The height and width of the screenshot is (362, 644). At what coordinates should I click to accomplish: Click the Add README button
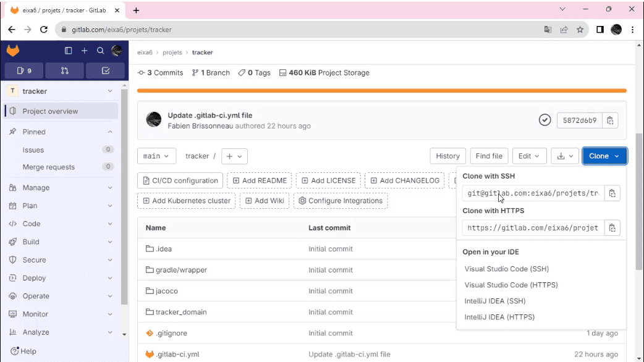260,180
